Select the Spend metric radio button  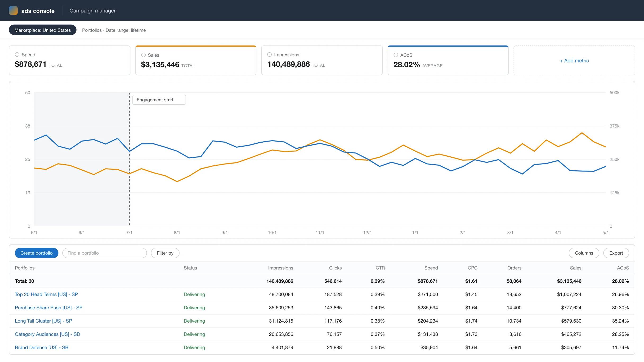(x=17, y=55)
